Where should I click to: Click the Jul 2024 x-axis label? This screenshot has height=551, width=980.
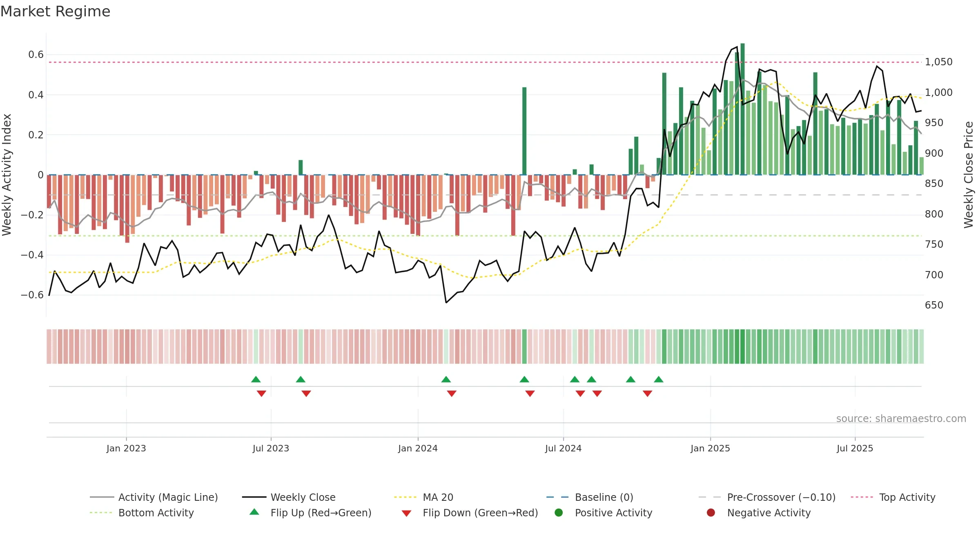pos(563,448)
